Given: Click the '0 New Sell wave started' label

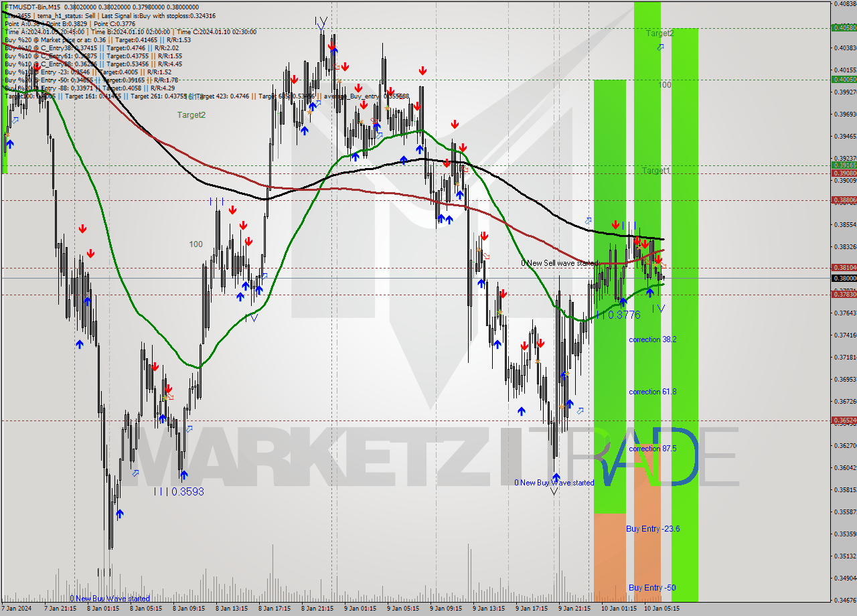Looking at the screenshot, I should (x=560, y=263).
